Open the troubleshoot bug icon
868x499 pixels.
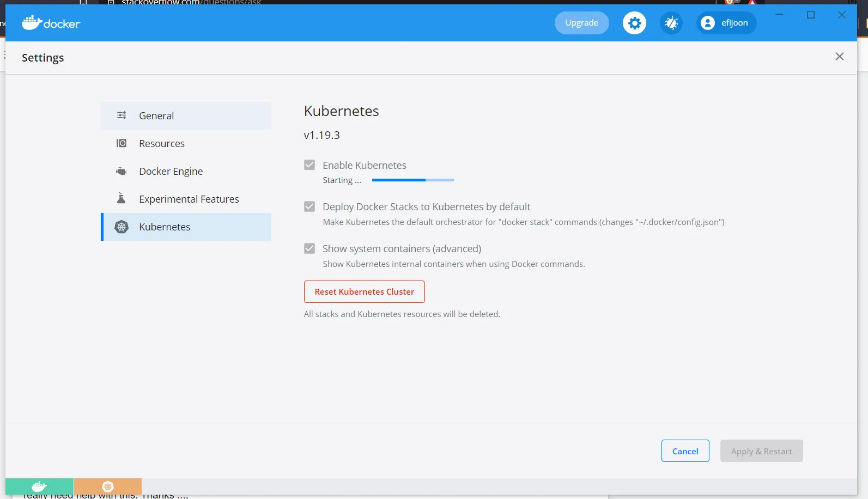pos(671,23)
